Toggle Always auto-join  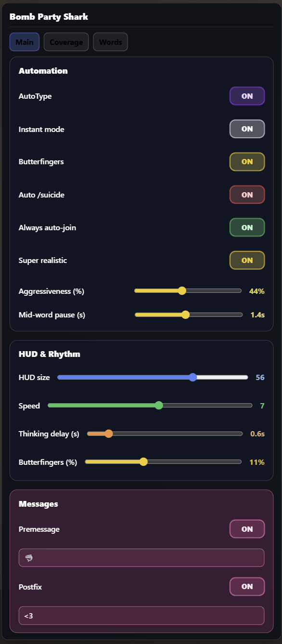247,227
